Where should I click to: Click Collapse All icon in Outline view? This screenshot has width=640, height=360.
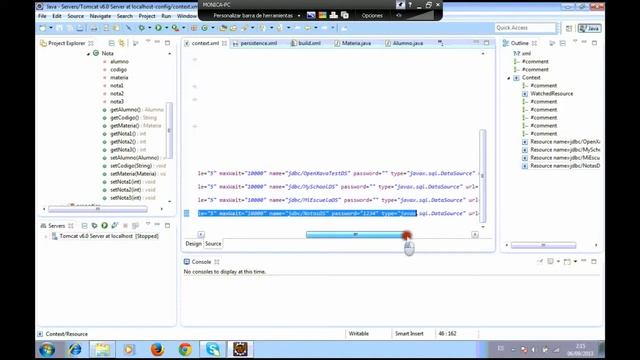click(562, 43)
